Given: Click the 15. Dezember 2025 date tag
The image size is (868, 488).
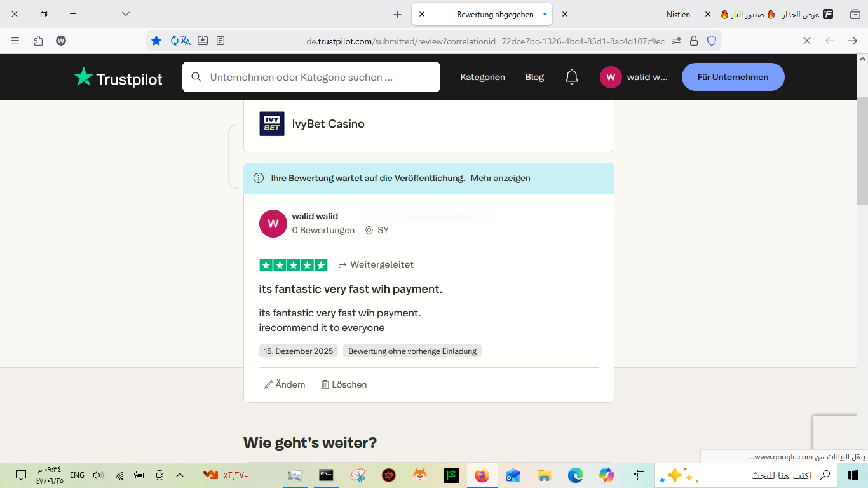Looking at the screenshot, I should coord(299,351).
